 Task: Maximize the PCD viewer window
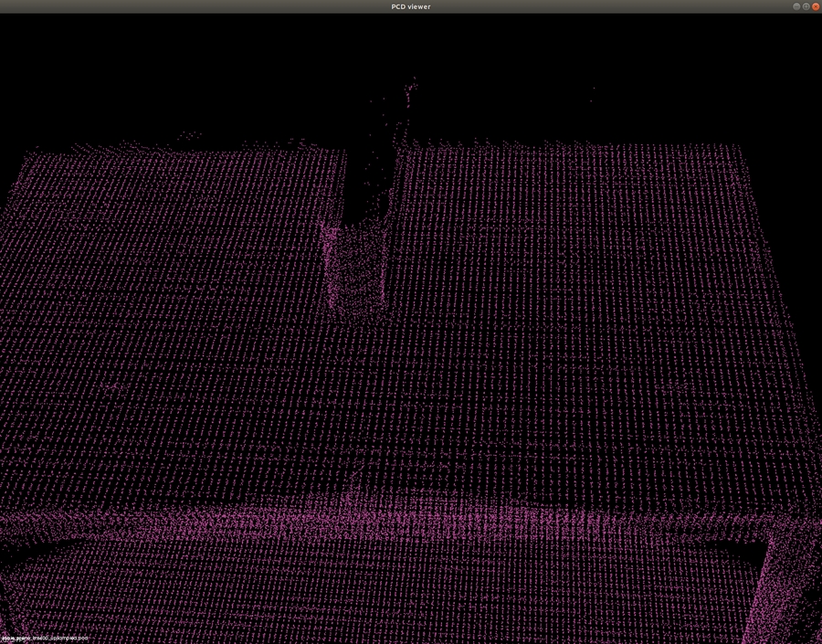806,6
